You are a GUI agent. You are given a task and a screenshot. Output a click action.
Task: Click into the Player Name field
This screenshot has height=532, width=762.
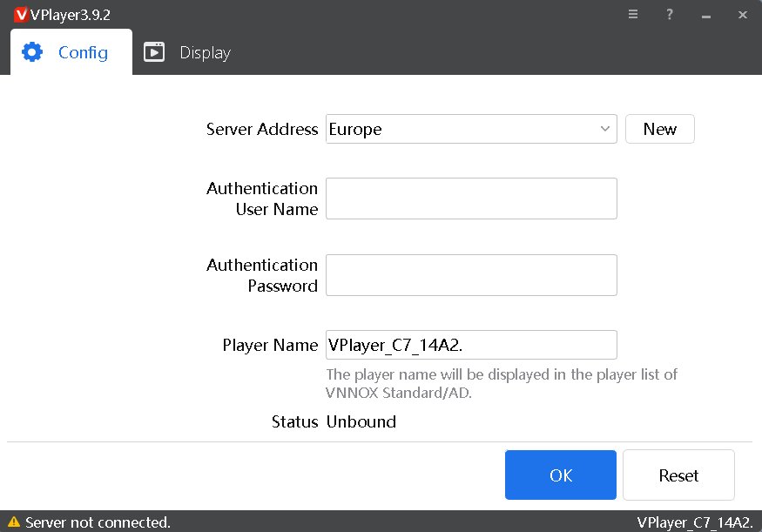click(471, 345)
